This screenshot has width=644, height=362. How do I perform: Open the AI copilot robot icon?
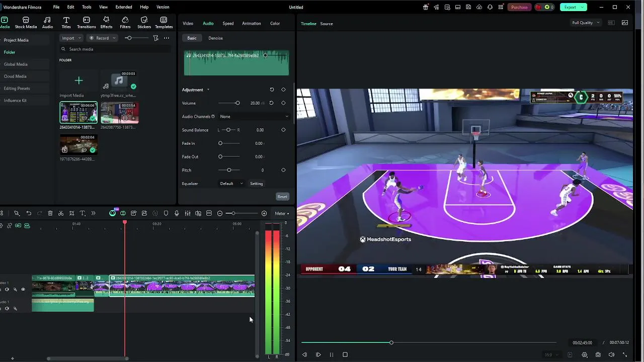[113, 213]
